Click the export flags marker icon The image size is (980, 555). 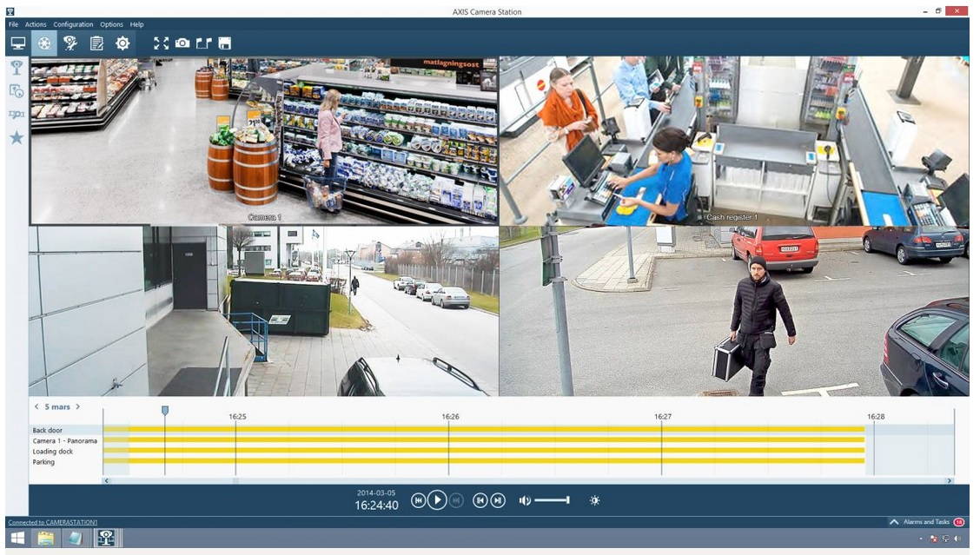(203, 43)
